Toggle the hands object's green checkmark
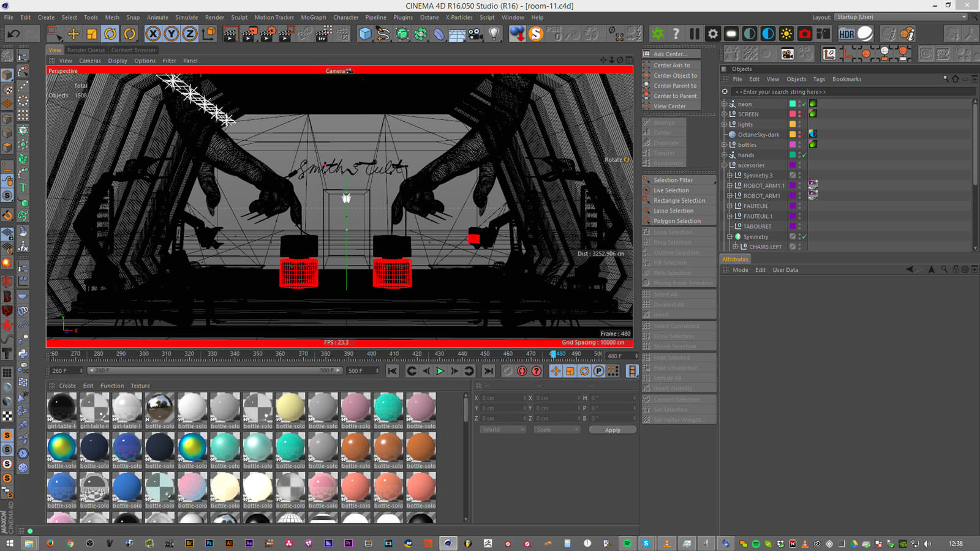980x551 pixels. click(x=804, y=155)
